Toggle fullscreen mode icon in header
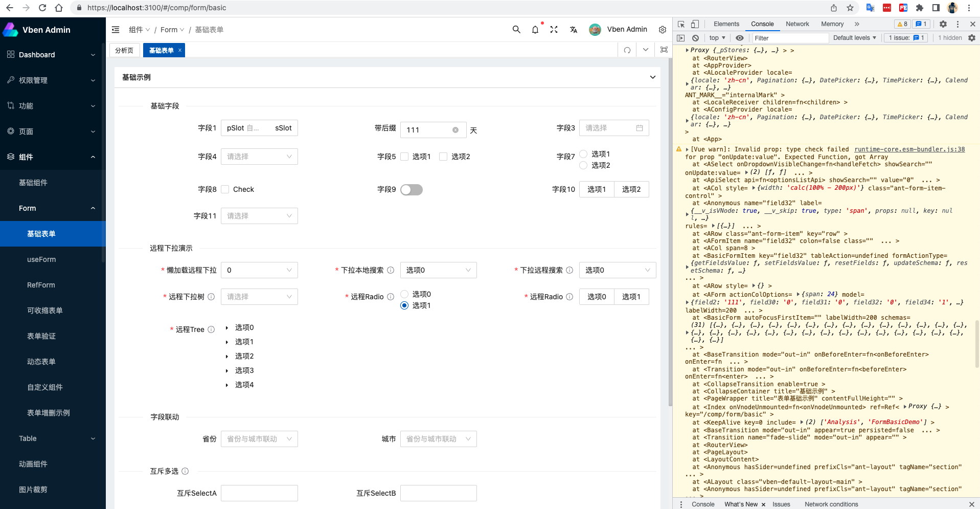The height and width of the screenshot is (509, 980). [554, 30]
